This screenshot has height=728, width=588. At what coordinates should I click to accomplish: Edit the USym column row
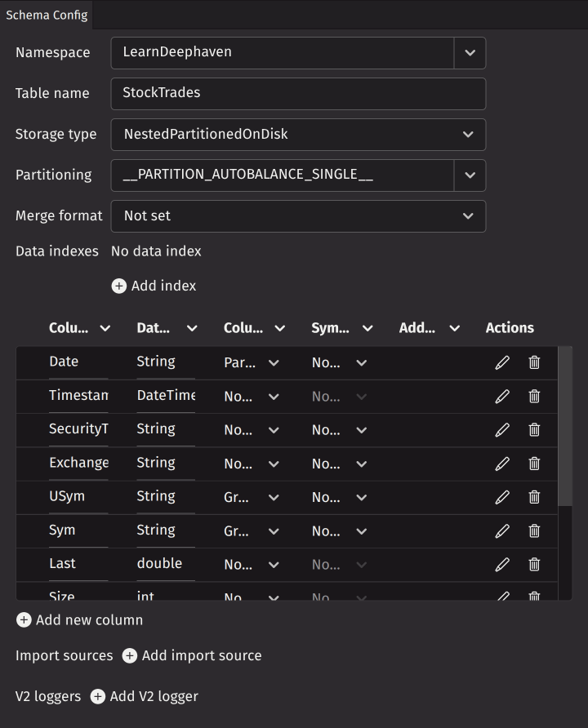click(502, 497)
